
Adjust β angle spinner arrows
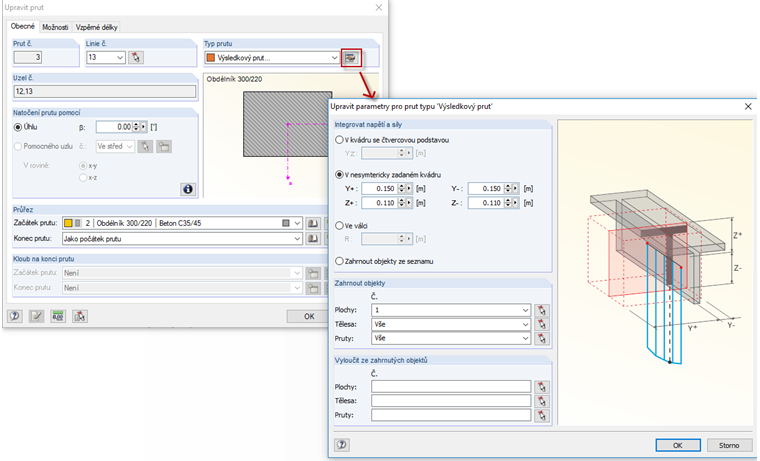point(136,127)
